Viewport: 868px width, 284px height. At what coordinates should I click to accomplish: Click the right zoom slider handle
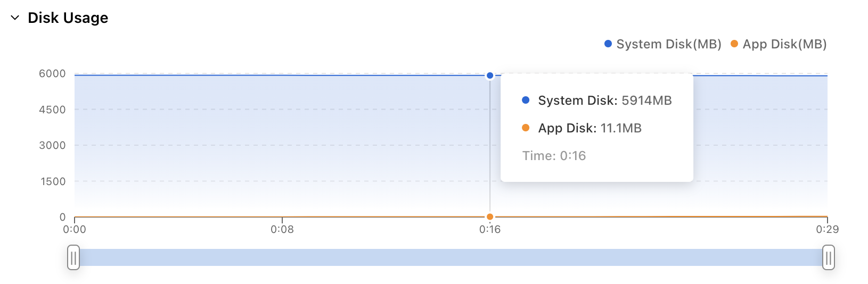pos(828,257)
